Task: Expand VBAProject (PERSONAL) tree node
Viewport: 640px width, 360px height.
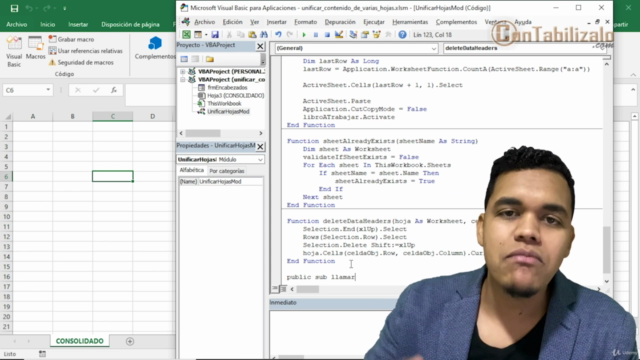Action: (x=182, y=71)
